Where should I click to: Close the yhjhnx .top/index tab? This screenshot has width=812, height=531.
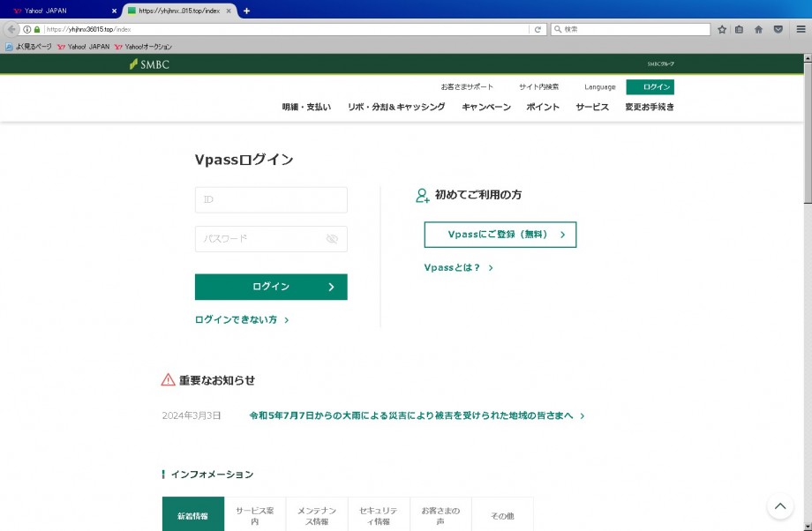pyautogui.click(x=229, y=11)
